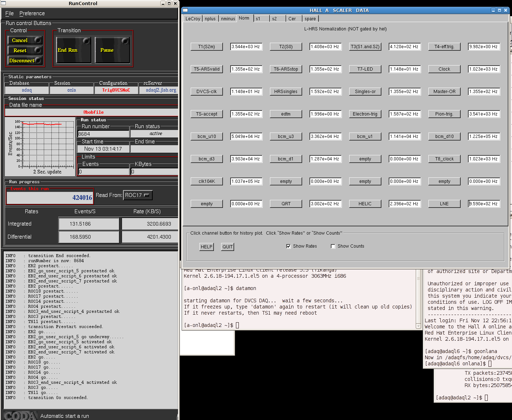This screenshot has width=512, height=420.
Task: Click the Disconnect control button
Action: click(25, 60)
